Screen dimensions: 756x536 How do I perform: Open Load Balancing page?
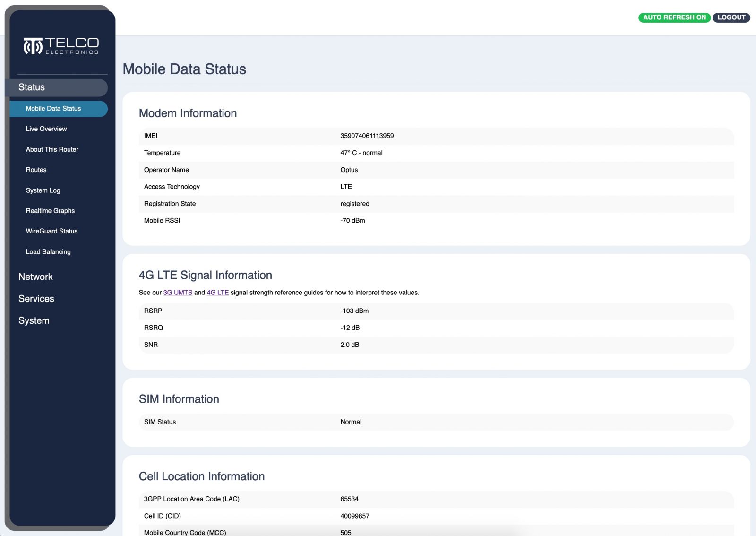coord(48,252)
